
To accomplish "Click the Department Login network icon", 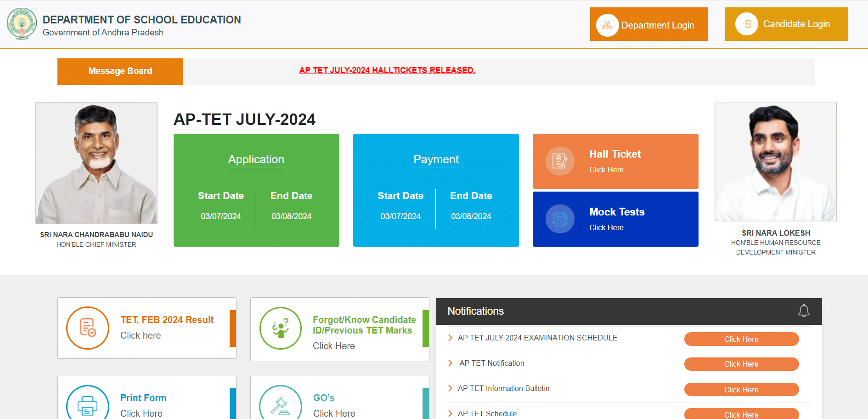I will [607, 24].
